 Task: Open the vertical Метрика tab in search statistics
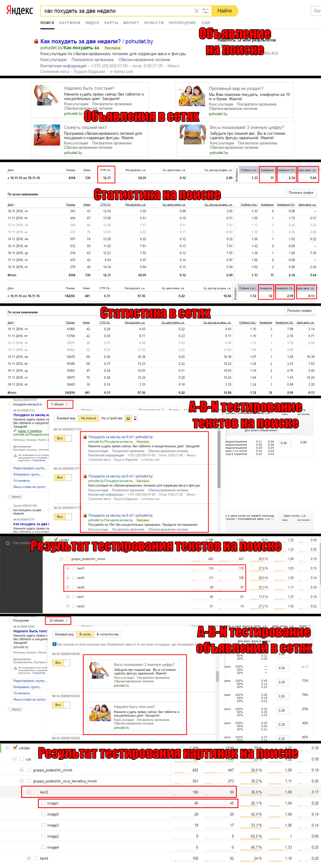(x=237, y=174)
